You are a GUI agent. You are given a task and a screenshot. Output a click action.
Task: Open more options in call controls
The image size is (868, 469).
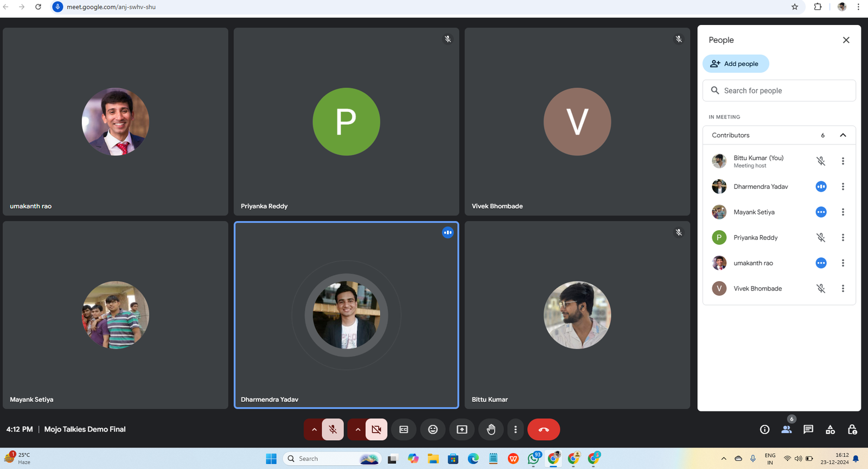pyautogui.click(x=515, y=429)
